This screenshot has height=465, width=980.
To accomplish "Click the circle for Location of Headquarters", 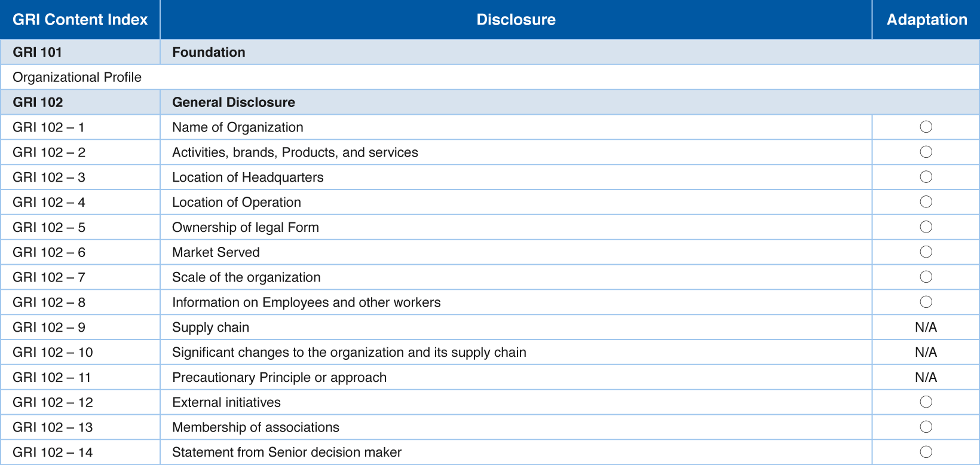I will click(926, 177).
